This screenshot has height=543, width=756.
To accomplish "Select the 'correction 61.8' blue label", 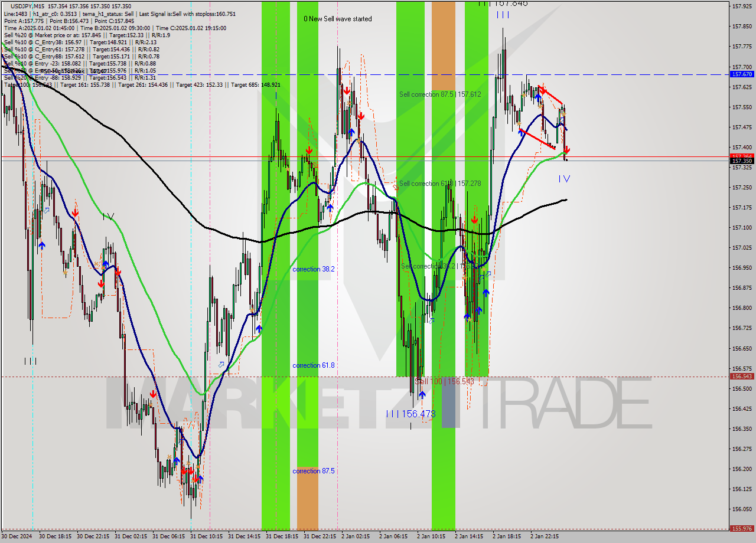I will click(314, 365).
